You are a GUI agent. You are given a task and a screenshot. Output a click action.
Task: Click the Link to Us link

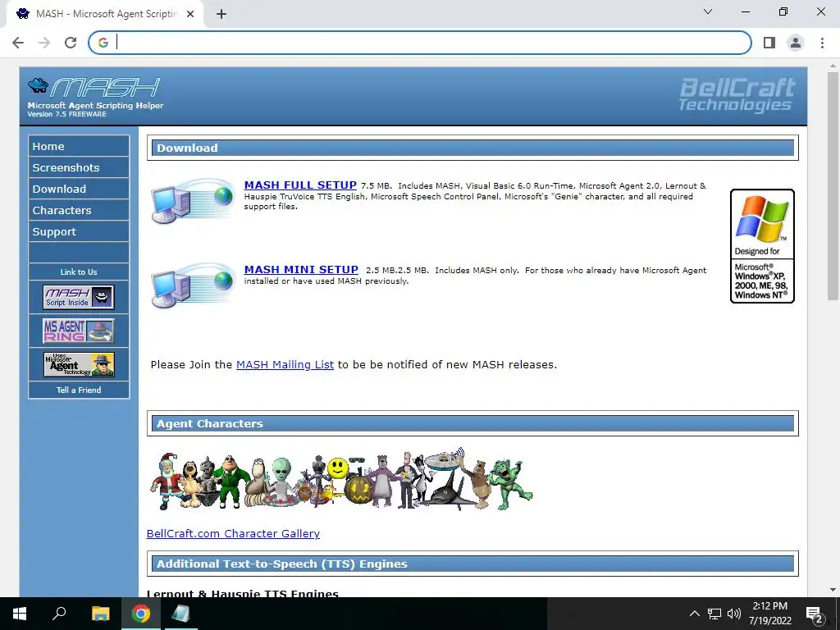coord(79,272)
